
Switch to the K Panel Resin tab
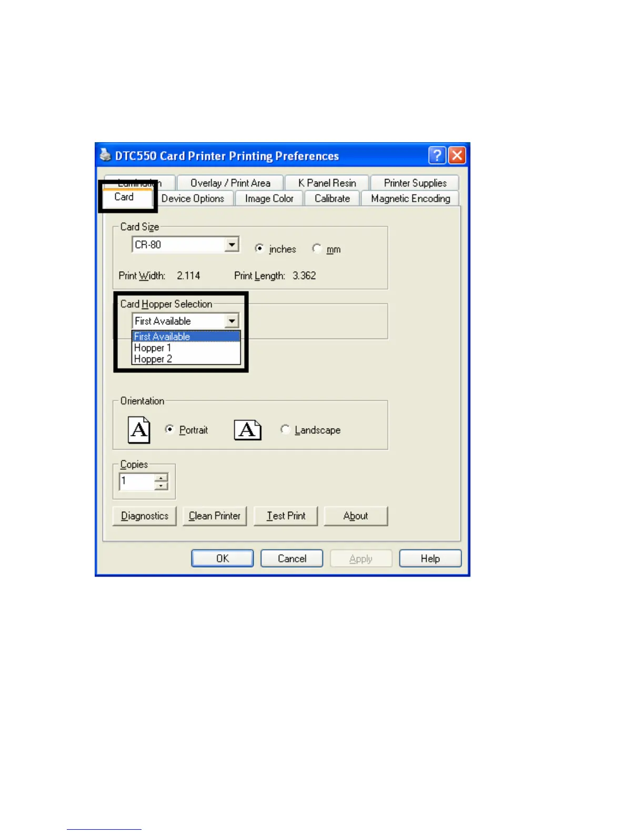point(327,183)
